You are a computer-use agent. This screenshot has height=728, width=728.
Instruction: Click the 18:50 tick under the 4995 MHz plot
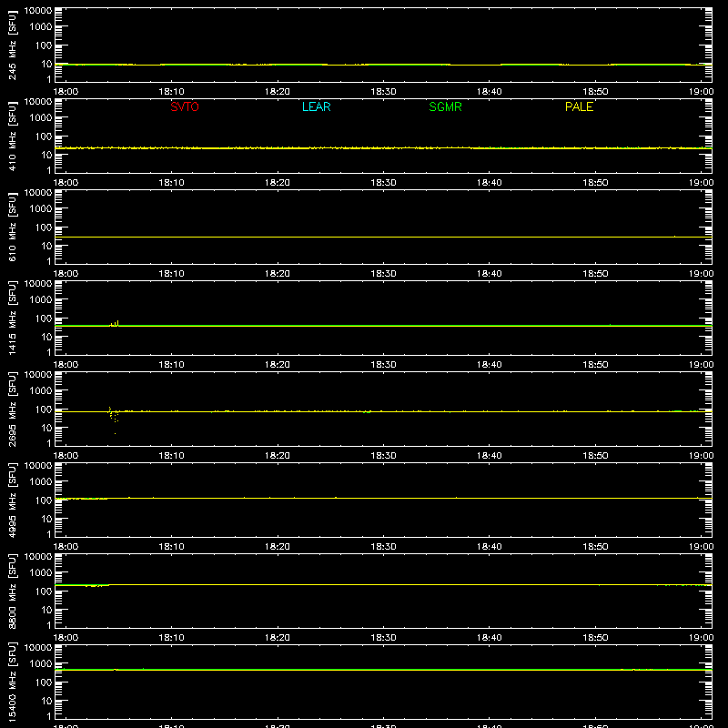(x=595, y=547)
